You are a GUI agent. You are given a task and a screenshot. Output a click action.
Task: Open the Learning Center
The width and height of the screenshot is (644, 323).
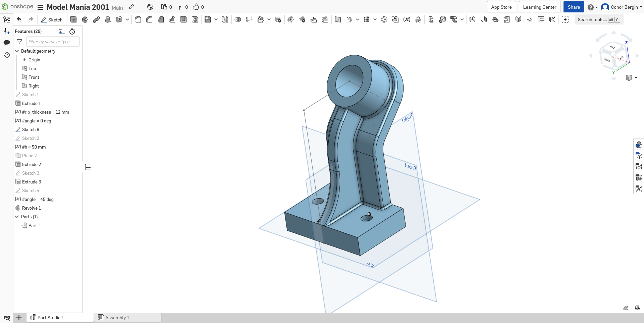(x=539, y=7)
